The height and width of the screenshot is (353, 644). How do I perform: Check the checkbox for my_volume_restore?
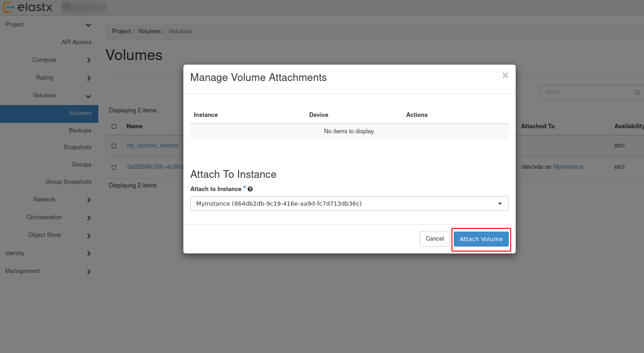[114, 145]
